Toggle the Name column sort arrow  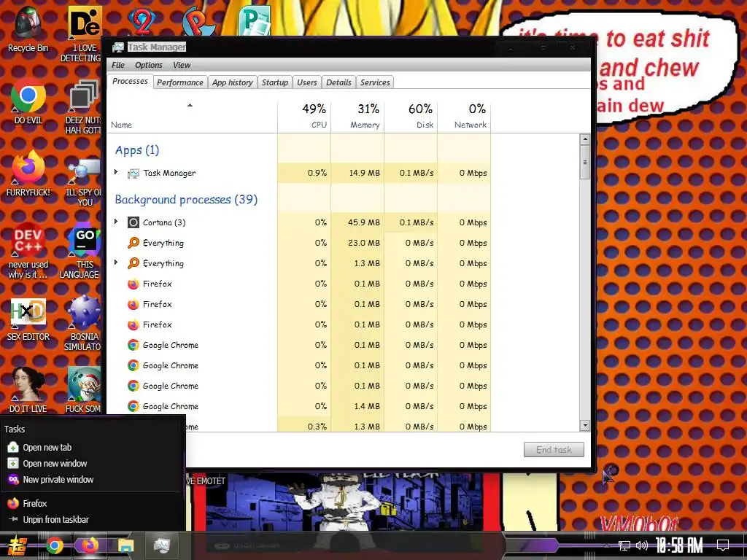coord(190,105)
